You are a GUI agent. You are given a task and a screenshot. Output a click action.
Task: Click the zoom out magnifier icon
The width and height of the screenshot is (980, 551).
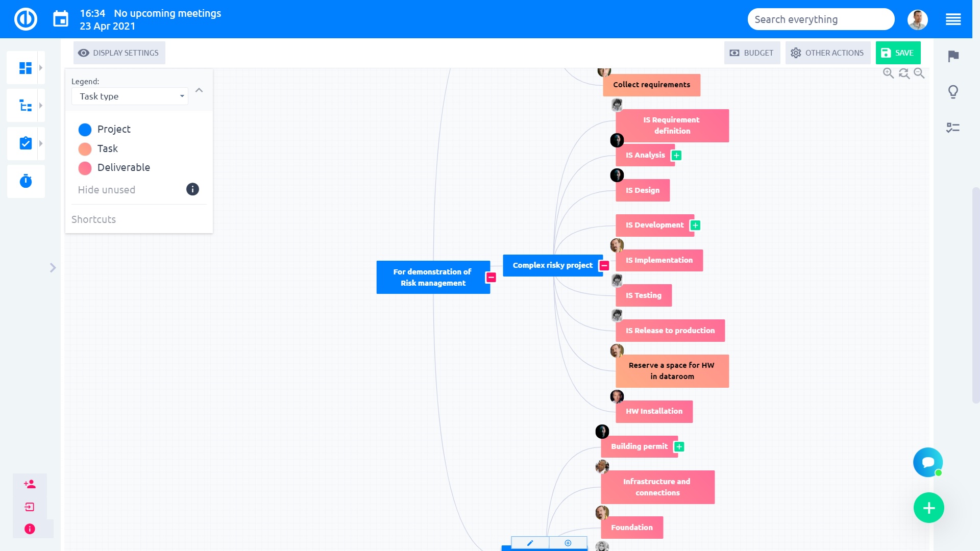919,73
